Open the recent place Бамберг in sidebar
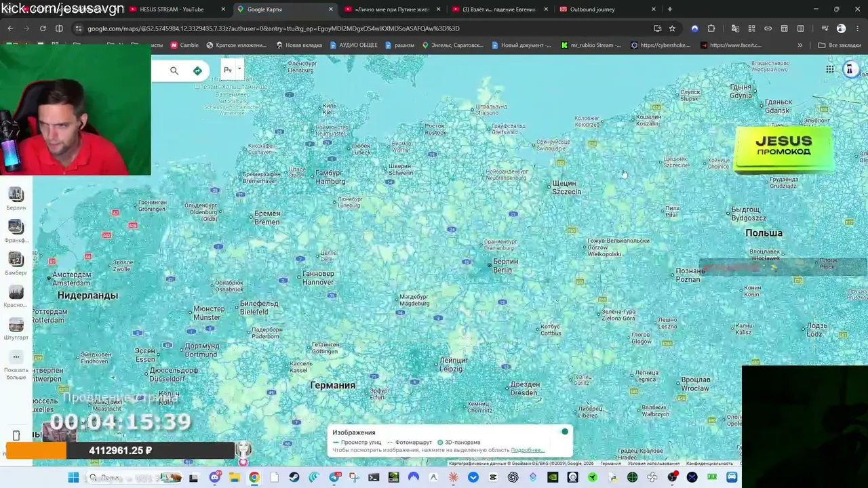The height and width of the screenshot is (488, 868). tap(16, 260)
